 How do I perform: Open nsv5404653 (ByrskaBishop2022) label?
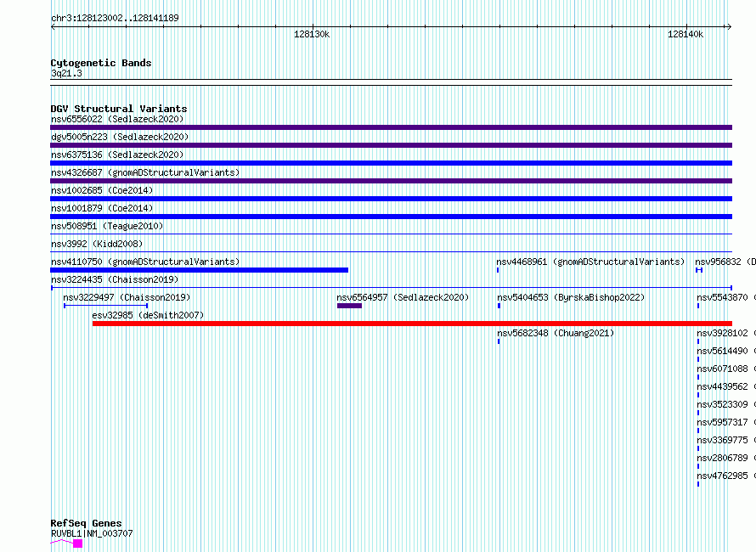click(x=571, y=297)
